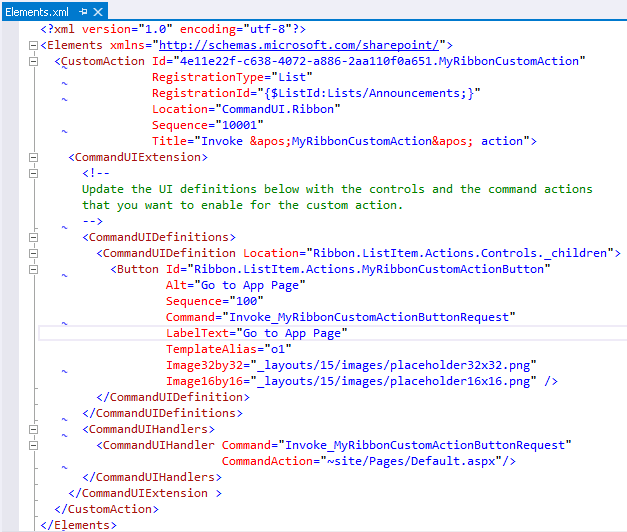This screenshot has width=627, height=532.
Task: Close the Elements.xml tab
Action: tap(98, 12)
